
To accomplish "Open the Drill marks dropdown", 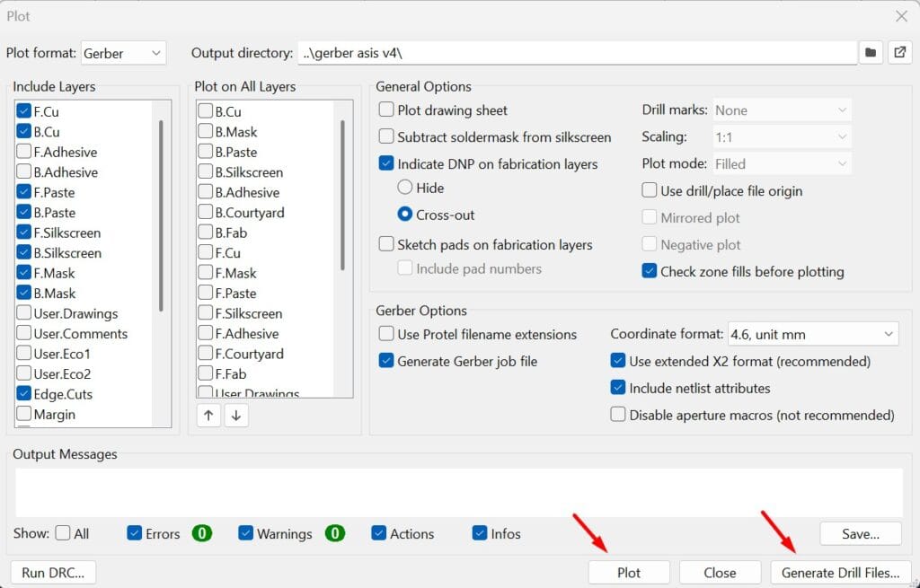I will click(782, 110).
